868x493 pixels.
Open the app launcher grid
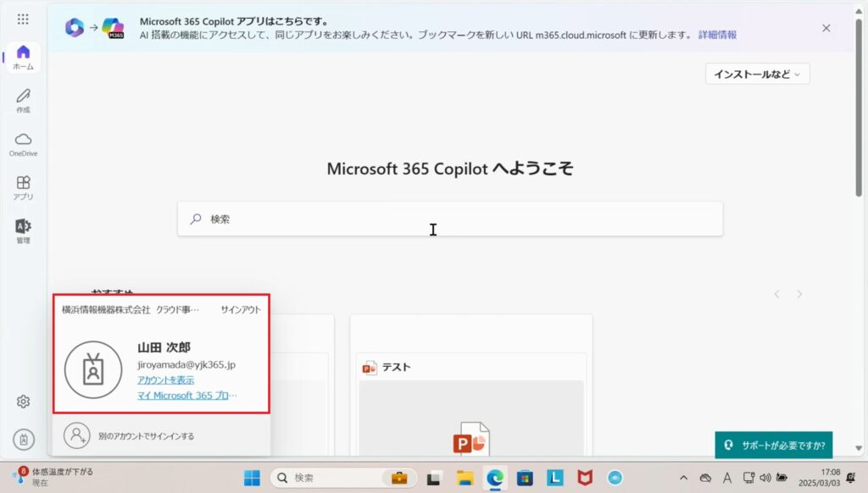[23, 19]
